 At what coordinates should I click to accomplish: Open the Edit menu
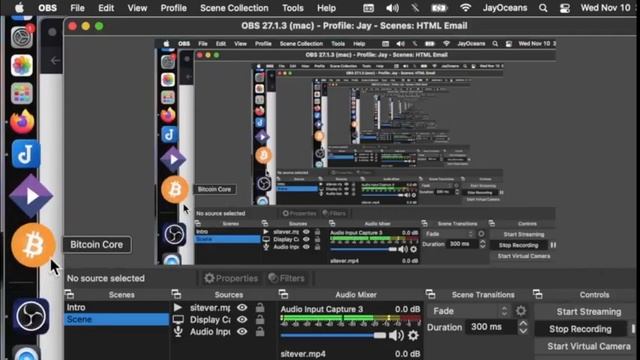click(106, 8)
